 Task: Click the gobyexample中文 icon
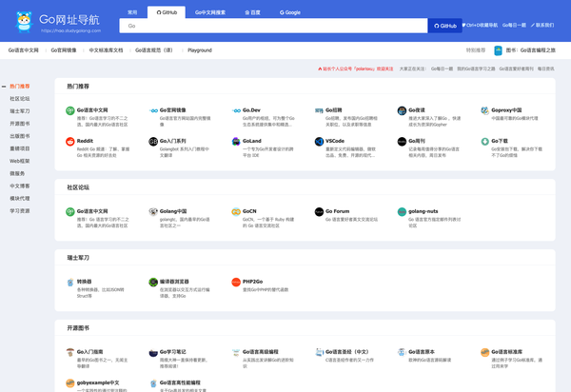pos(69,382)
